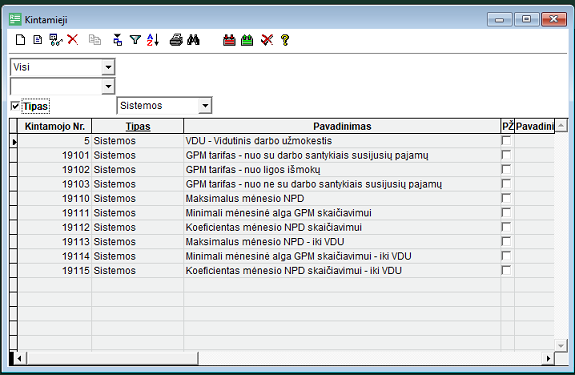Check PŽ box for variable 19102

tap(506, 169)
